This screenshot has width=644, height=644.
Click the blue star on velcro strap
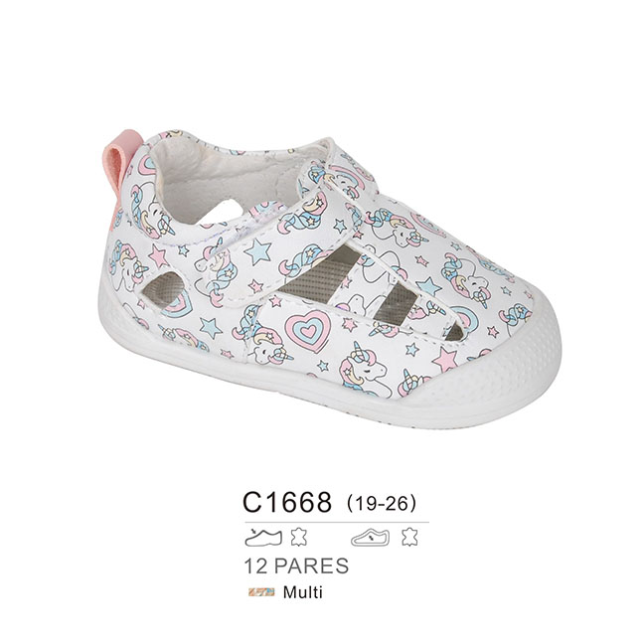click(x=258, y=251)
